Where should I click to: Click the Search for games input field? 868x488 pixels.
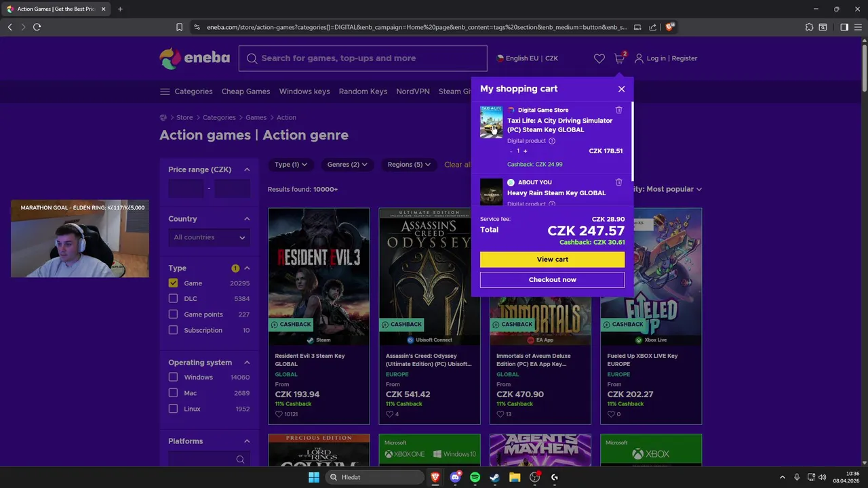click(x=363, y=58)
